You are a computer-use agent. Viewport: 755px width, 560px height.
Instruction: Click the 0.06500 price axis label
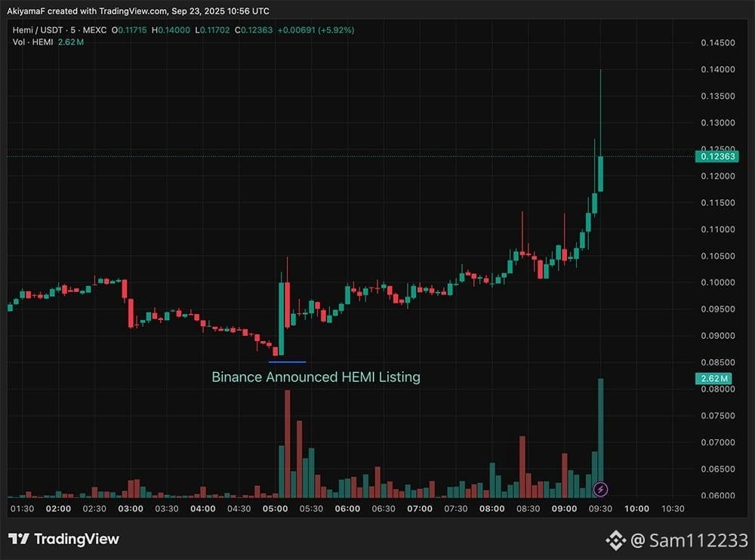coord(717,469)
